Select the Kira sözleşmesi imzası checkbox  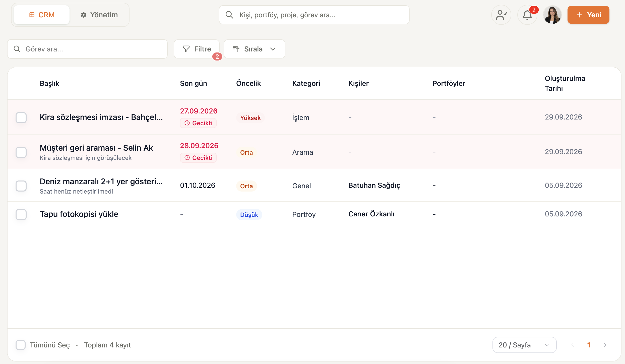coord(21,117)
